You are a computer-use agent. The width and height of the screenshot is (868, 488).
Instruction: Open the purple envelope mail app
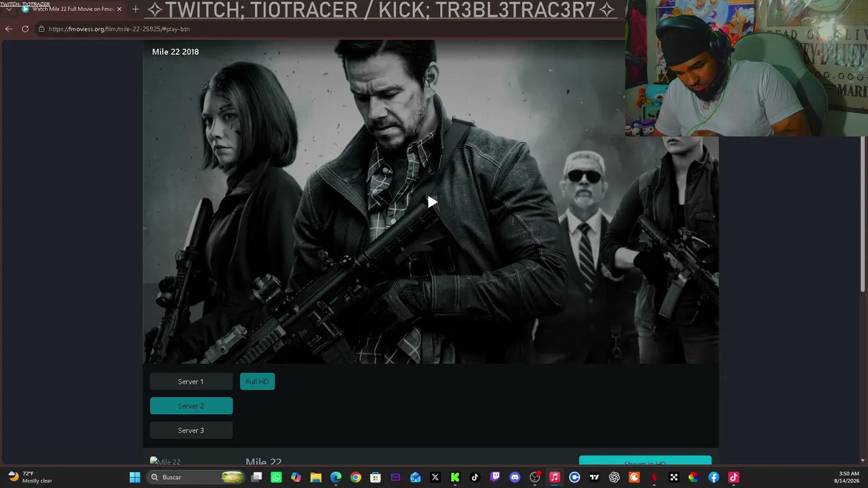click(x=395, y=477)
